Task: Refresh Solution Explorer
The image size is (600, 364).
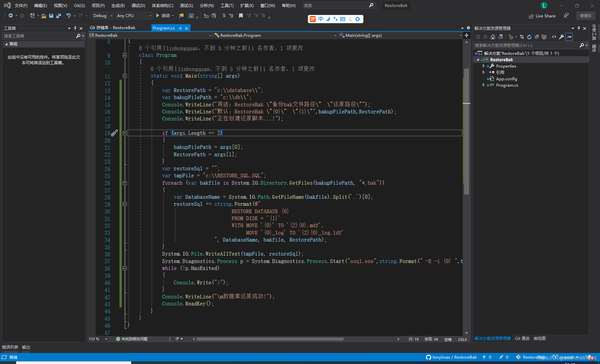Action: [529, 37]
